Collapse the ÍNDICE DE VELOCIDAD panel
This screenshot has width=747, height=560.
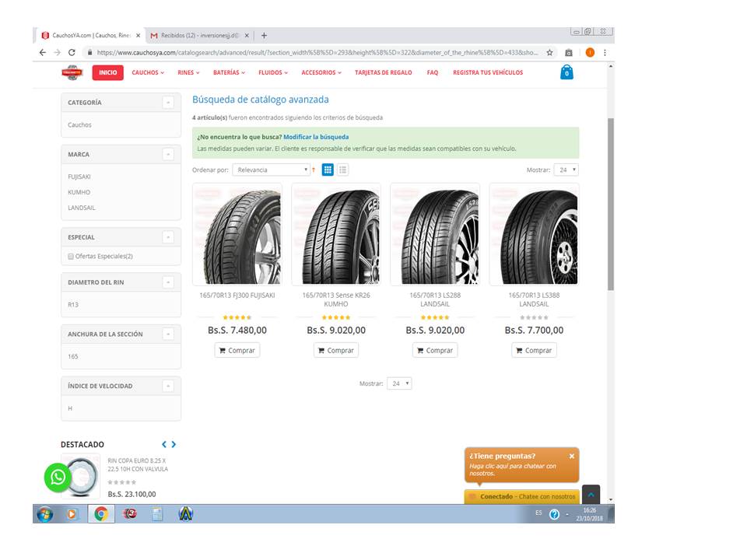coord(168,386)
